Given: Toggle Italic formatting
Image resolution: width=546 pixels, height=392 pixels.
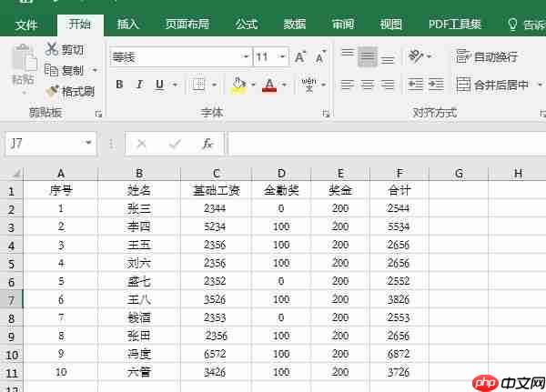Looking at the screenshot, I should coord(139,85).
